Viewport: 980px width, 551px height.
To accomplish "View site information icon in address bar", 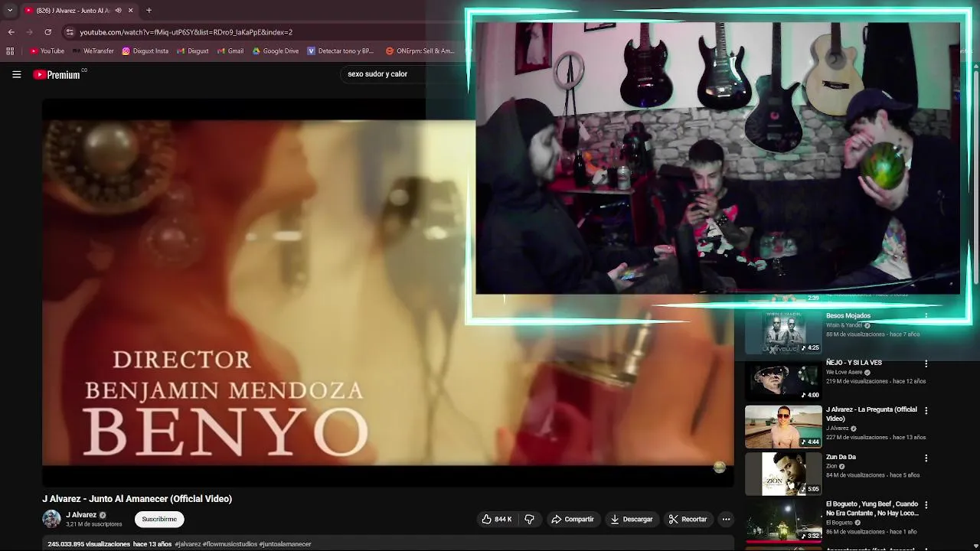I will coord(70,32).
